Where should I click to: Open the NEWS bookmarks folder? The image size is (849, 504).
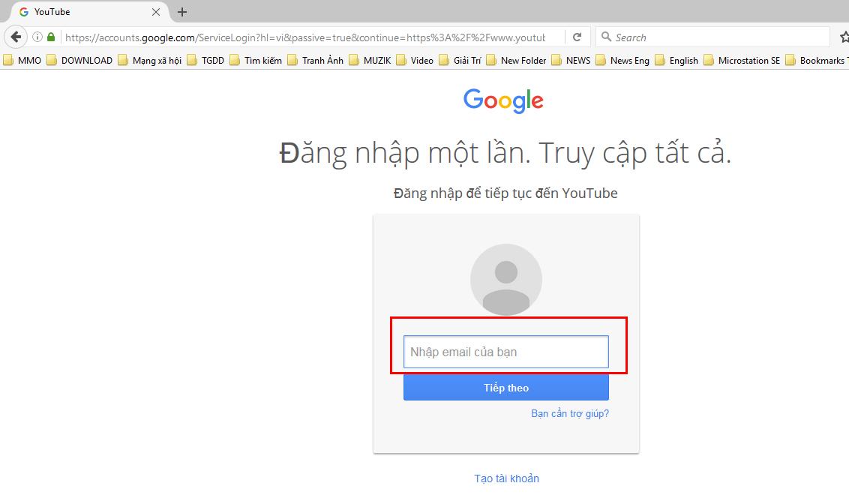coord(571,60)
